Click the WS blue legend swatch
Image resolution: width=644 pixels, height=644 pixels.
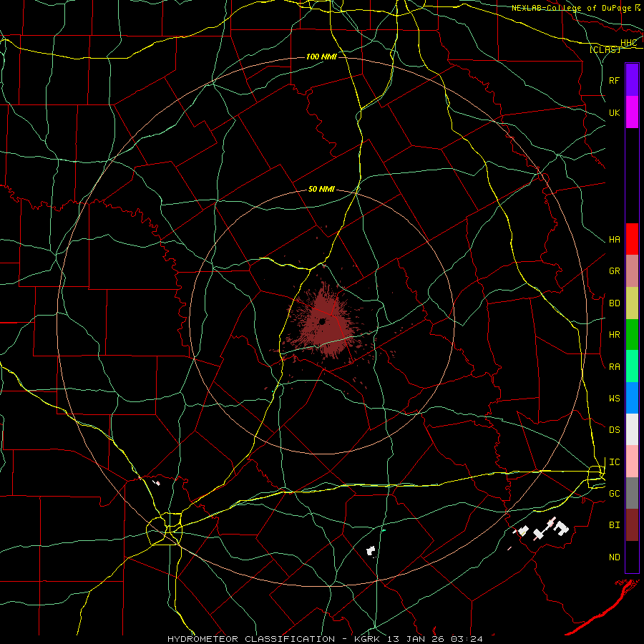pos(632,398)
